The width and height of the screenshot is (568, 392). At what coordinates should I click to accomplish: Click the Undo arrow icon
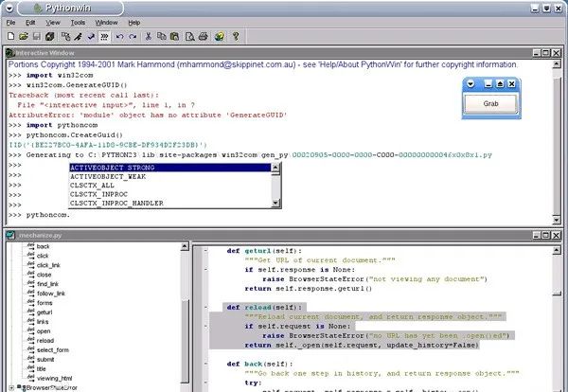(119, 36)
